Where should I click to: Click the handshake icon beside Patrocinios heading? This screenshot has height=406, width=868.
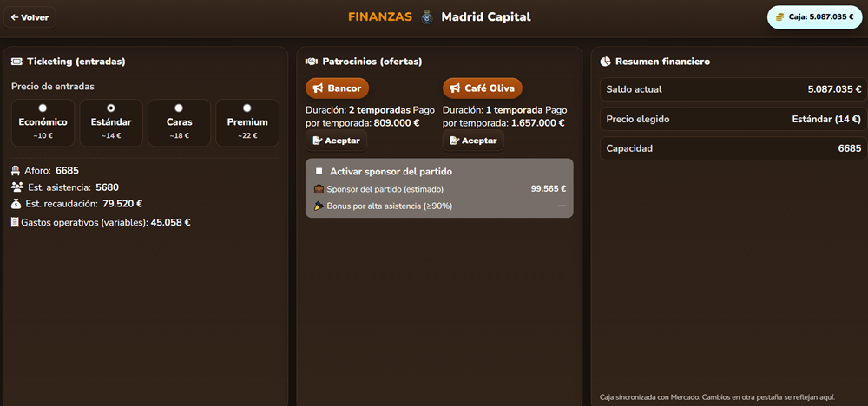(311, 62)
